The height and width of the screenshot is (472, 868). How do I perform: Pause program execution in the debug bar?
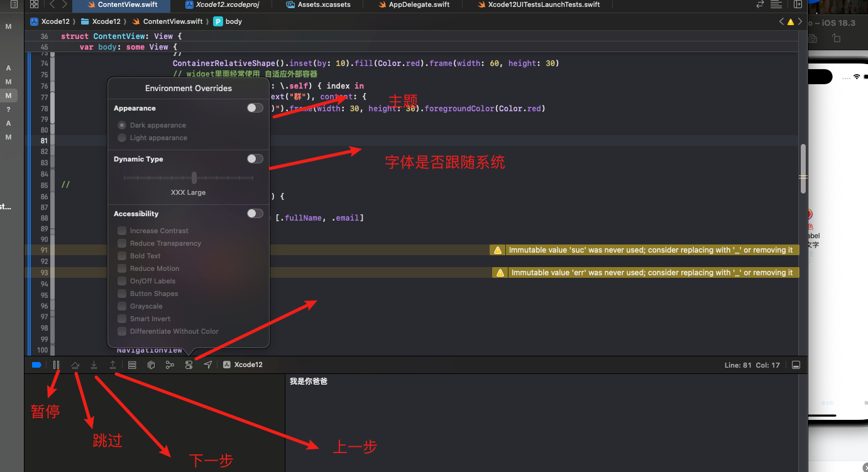[x=55, y=365]
